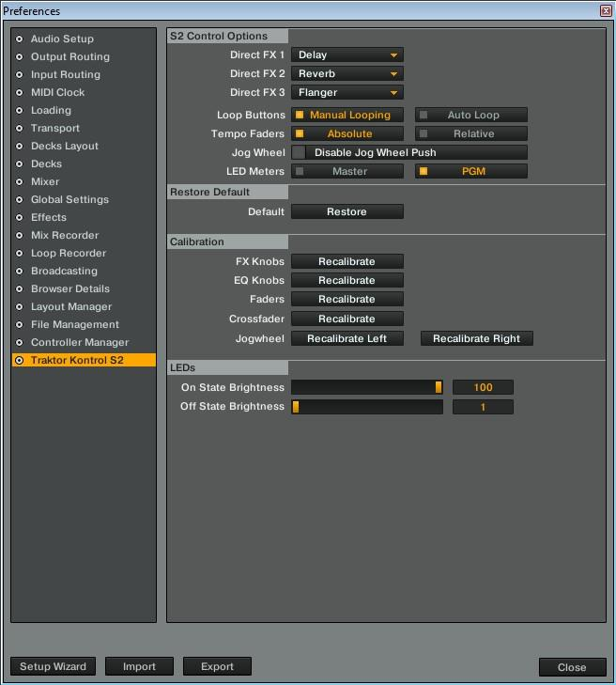The height and width of the screenshot is (685, 616).
Task: Select the Decks sidebar entry
Action: pyautogui.click(x=83, y=163)
